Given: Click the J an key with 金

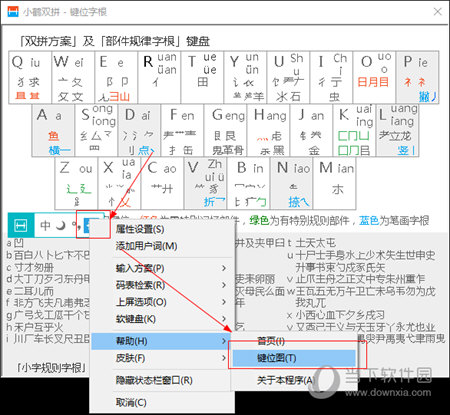Looking at the screenshot, I should point(311,130).
